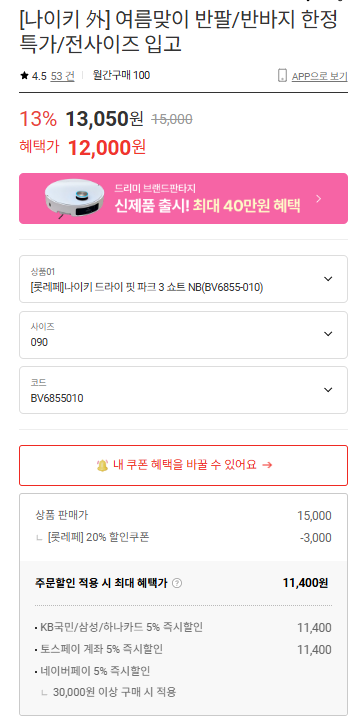Click the star rating icon
This screenshot has height=721, width=360.
(24, 76)
